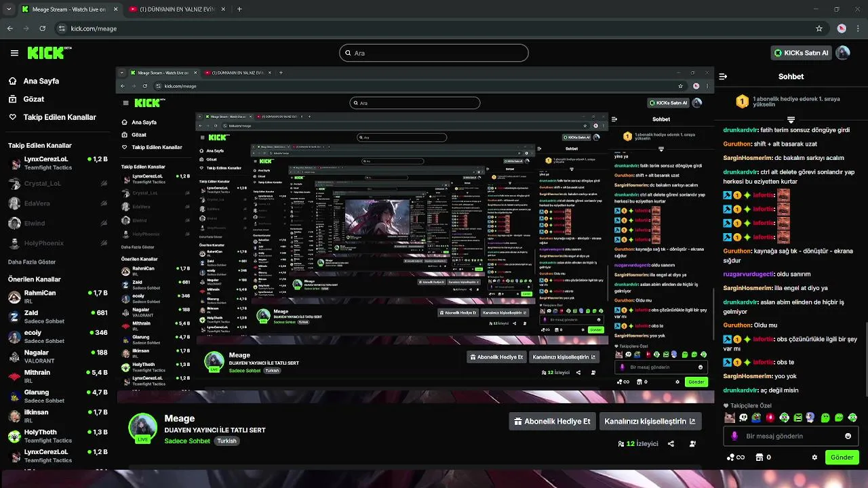
Task: Open recommended channel Glarung
Action: point(57,396)
